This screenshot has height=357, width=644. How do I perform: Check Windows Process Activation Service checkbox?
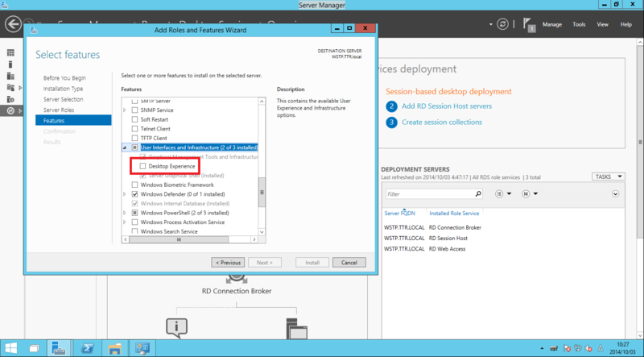click(134, 222)
